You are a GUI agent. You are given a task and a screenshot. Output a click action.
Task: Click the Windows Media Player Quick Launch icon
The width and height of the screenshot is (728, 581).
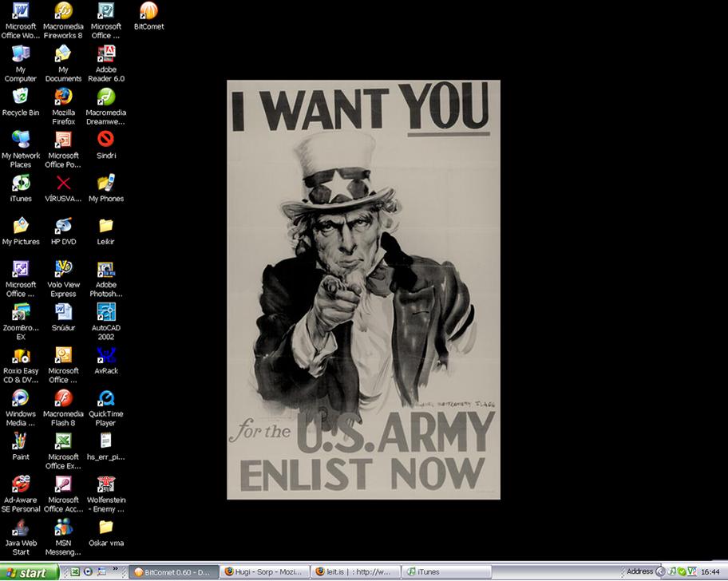[x=88, y=571]
